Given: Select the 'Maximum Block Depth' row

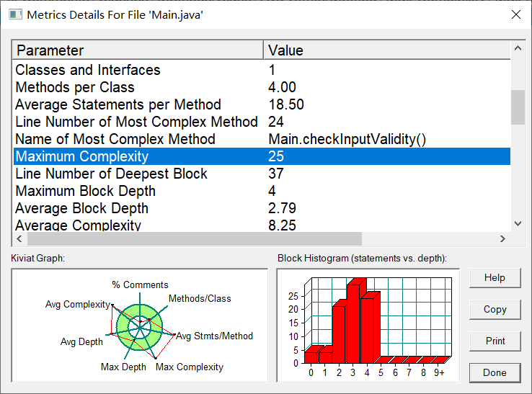Looking at the screenshot, I should [x=262, y=191].
